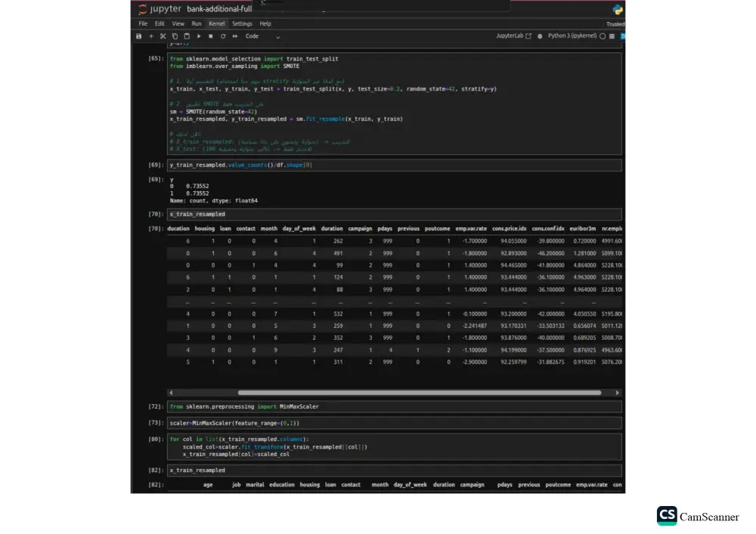Paste a cell with the paste icon
The width and height of the screenshot is (756, 534).
(x=186, y=35)
